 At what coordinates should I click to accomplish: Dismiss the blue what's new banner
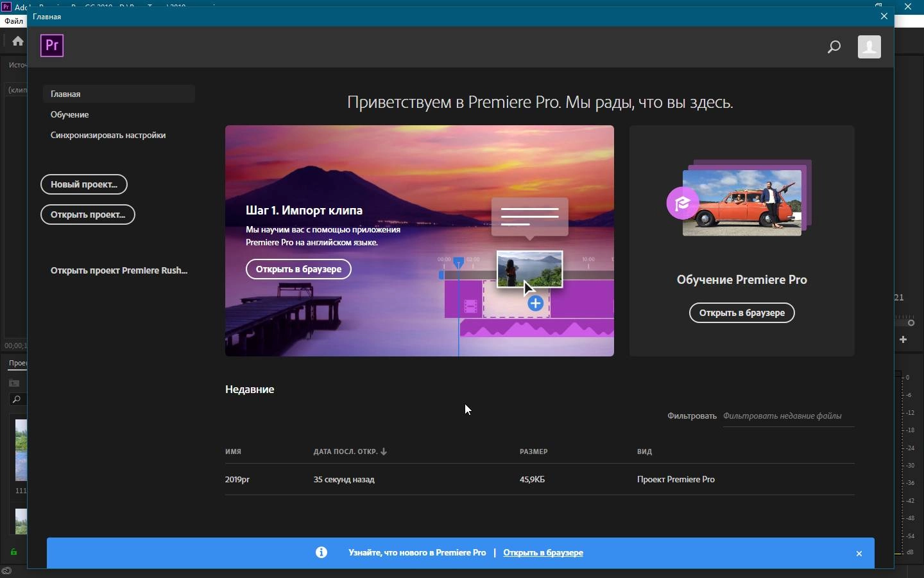tap(860, 554)
